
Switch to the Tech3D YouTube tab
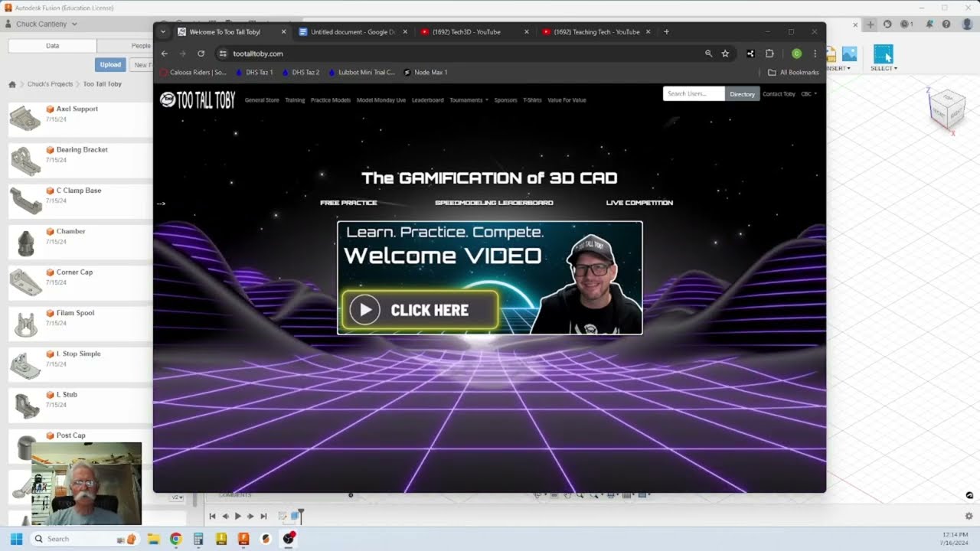tap(475, 32)
